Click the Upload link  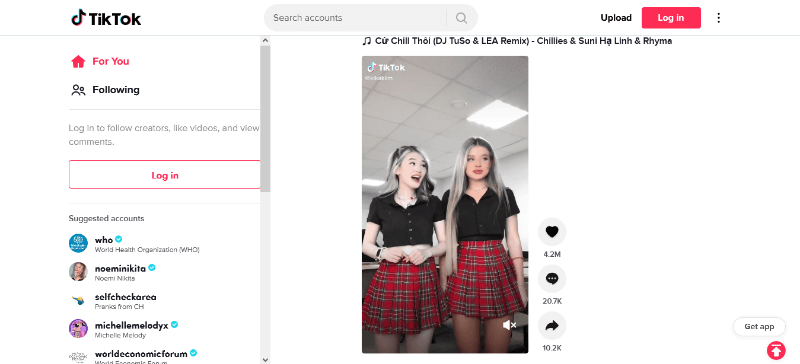(x=616, y=18)
